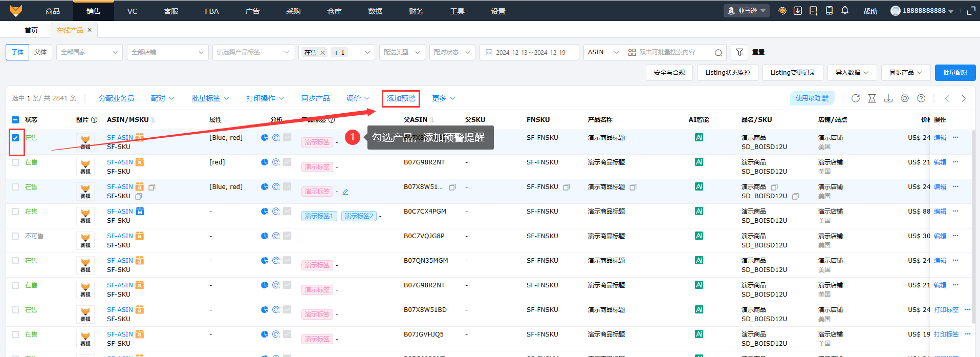
Task: Click the advanced filter funnel icon
Action: point(739,52)
